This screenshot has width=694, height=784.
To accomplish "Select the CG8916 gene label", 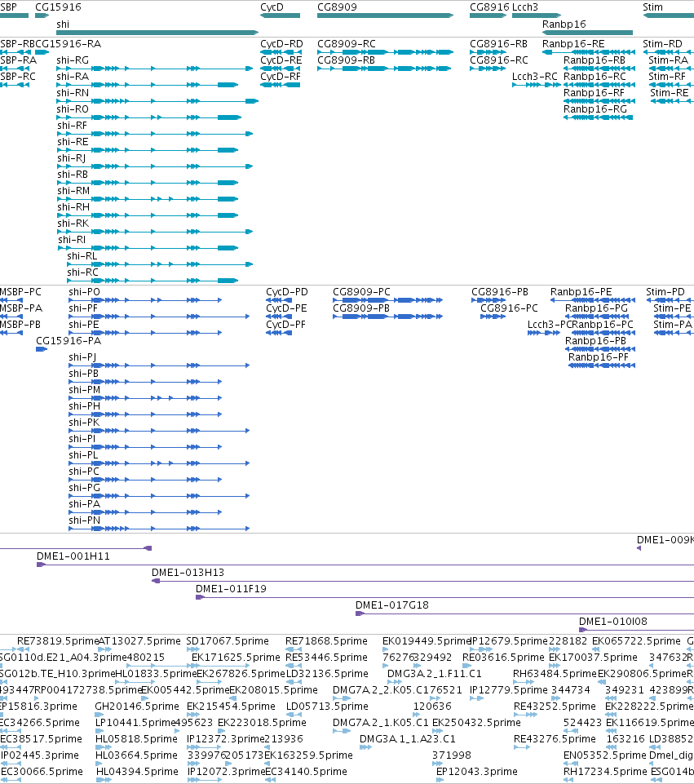I will tap(489, 7).
